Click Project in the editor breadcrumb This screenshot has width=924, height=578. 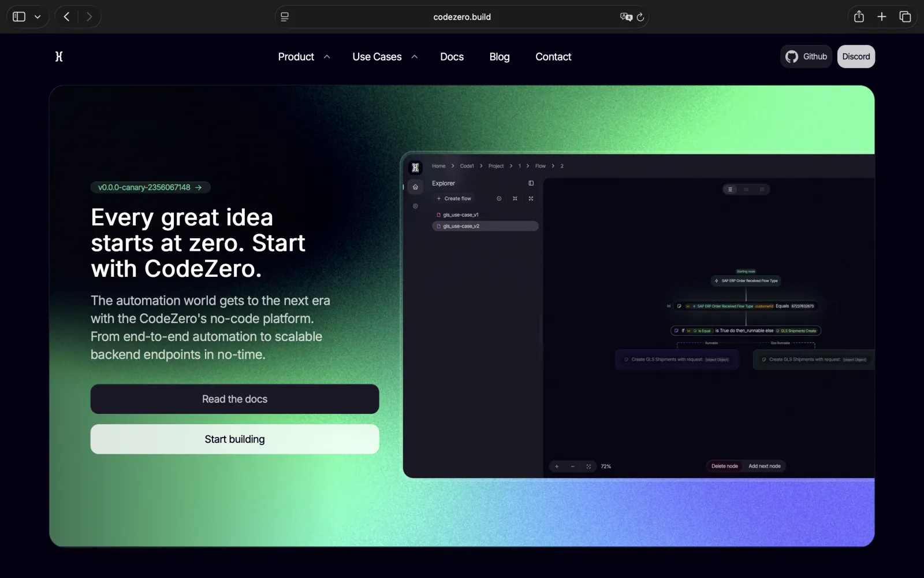point(496,166)
